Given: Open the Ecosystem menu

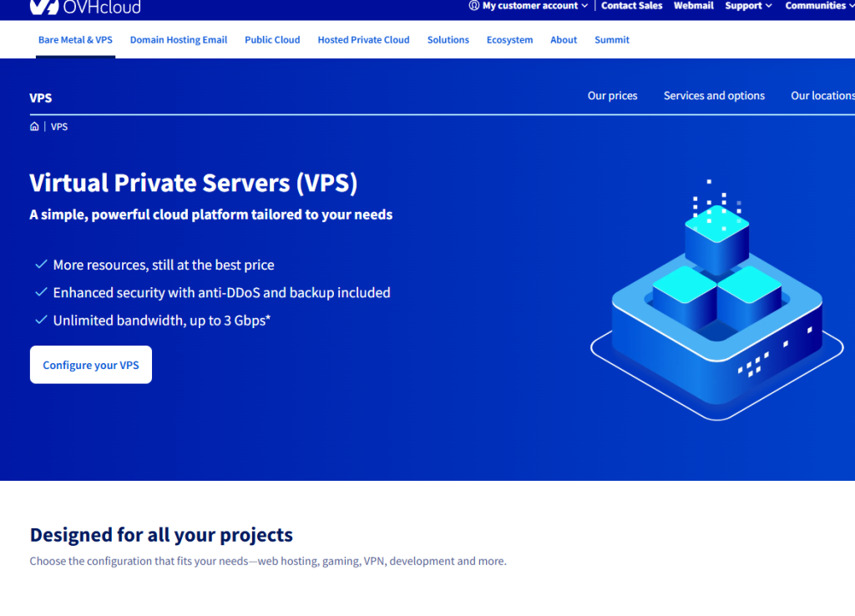Looking at the screenshot, I should click(509, 40).
